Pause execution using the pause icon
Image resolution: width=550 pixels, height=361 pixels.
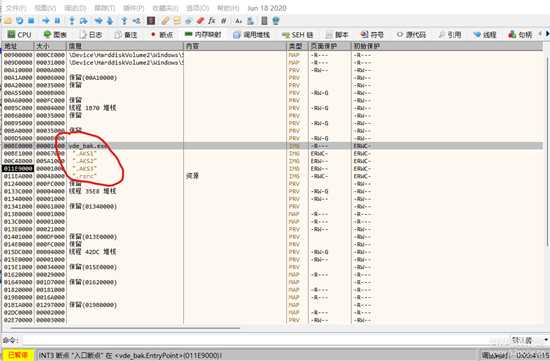pos(58,21)
